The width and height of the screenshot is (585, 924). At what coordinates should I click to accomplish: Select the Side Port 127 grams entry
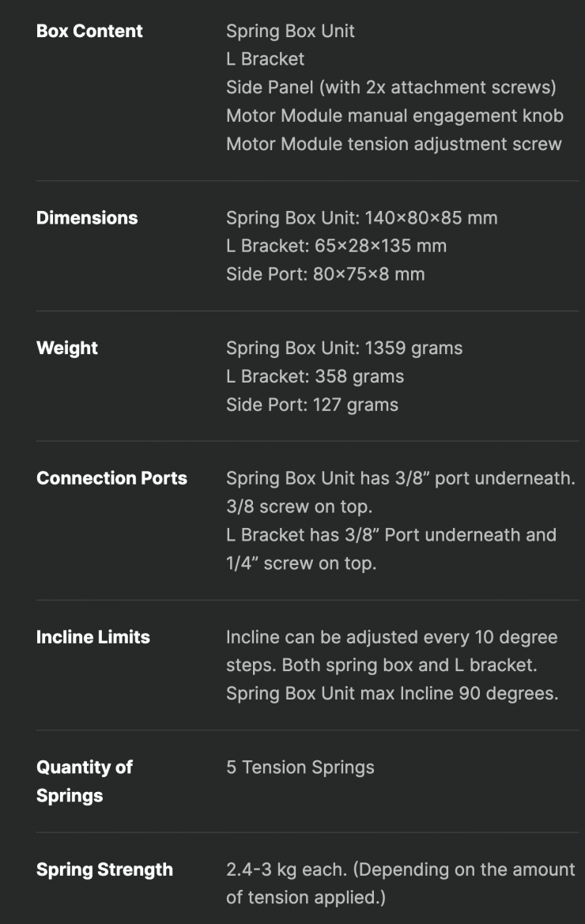[x=311, y=405]
